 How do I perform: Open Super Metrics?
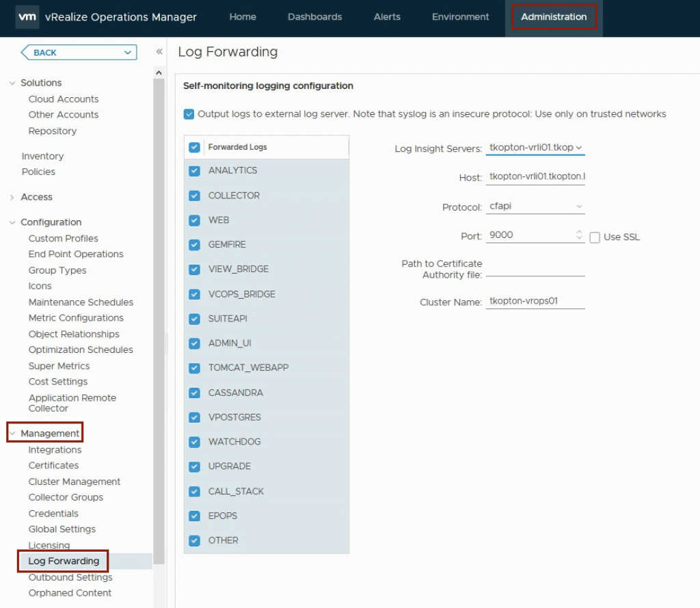pyautogui.click(x=59, y=366)
